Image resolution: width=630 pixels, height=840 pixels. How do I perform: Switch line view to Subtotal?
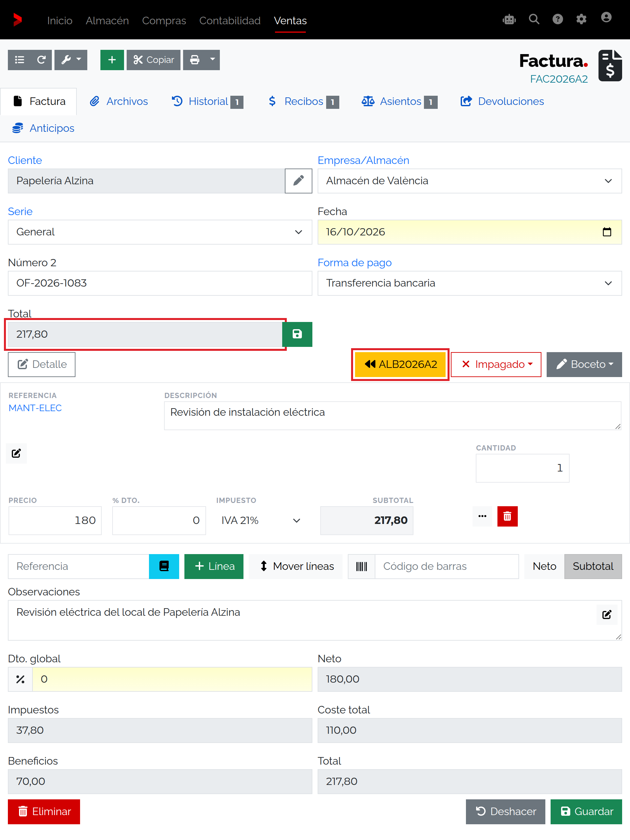(x=593, y=566)
